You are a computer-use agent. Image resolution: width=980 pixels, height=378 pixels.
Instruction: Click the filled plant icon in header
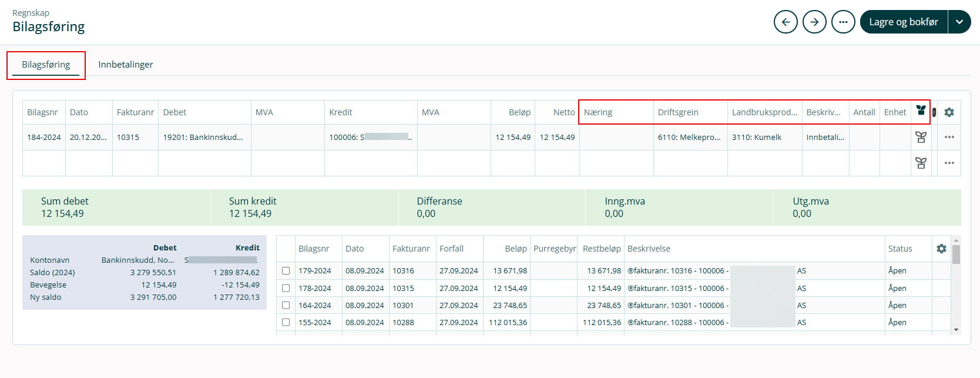coord(921,111)
